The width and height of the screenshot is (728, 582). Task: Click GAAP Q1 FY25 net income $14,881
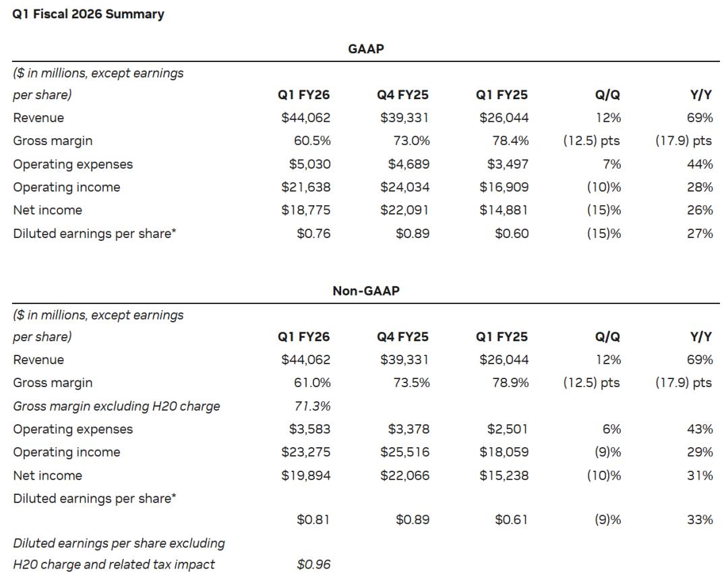click(x=504, y=210)
